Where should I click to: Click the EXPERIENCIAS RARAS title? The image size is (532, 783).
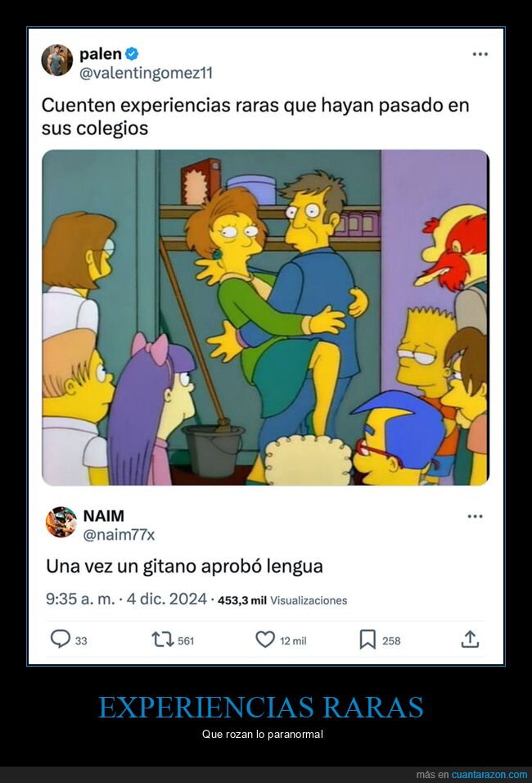(261, 707)
